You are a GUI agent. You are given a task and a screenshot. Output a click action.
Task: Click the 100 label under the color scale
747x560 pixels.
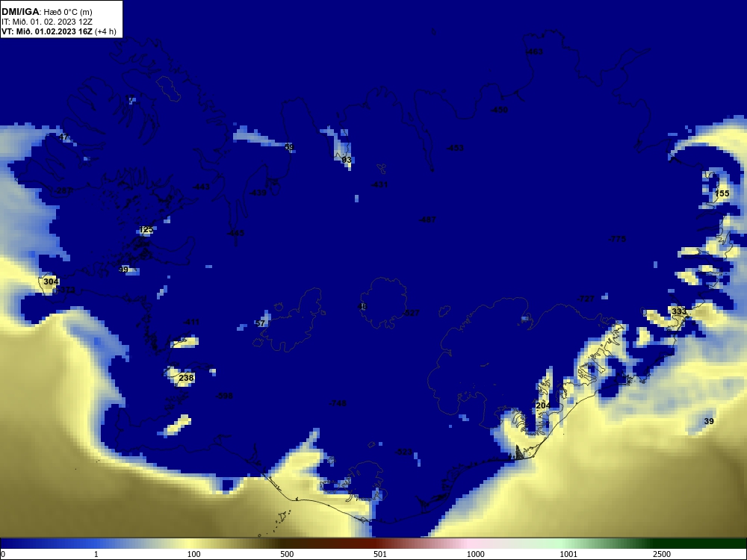[194, 554]
